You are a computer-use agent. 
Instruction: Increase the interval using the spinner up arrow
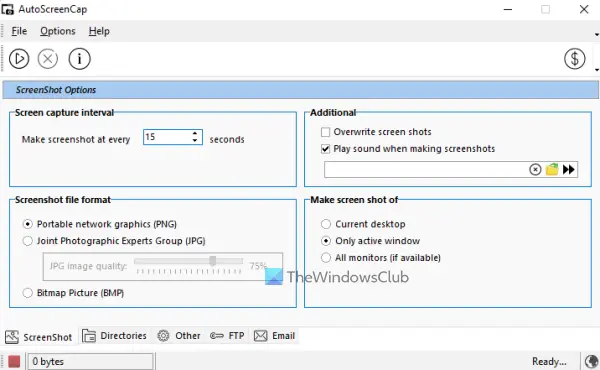195,134
